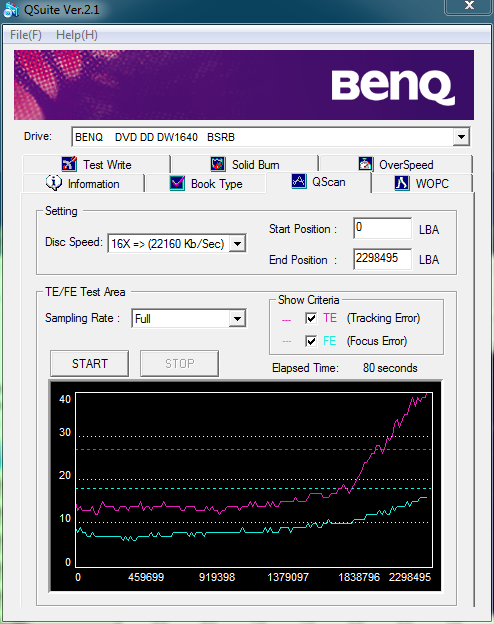This screenshot has height=624, width=494.
Task: Click the OverSpeed tab icon
Action: click(365, 164)
